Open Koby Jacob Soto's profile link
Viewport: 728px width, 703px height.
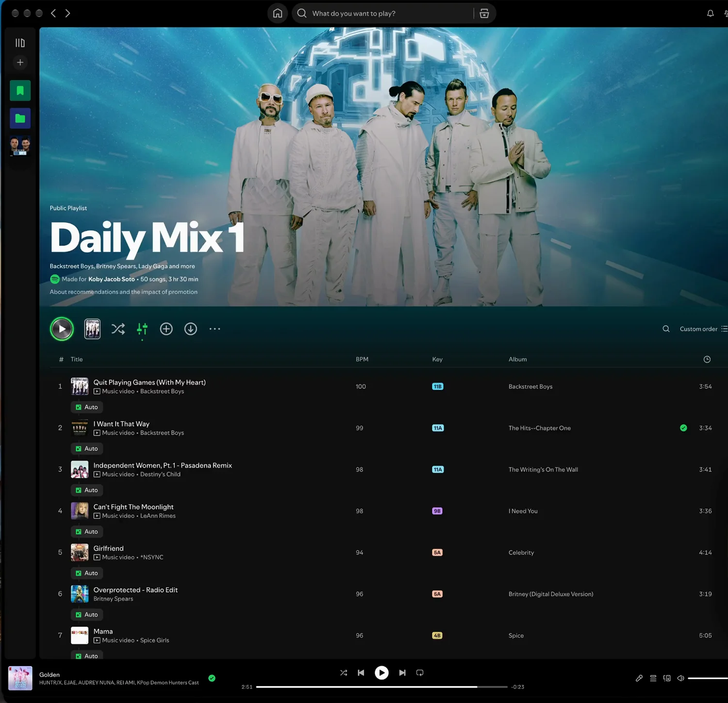[x=112, y=279]
